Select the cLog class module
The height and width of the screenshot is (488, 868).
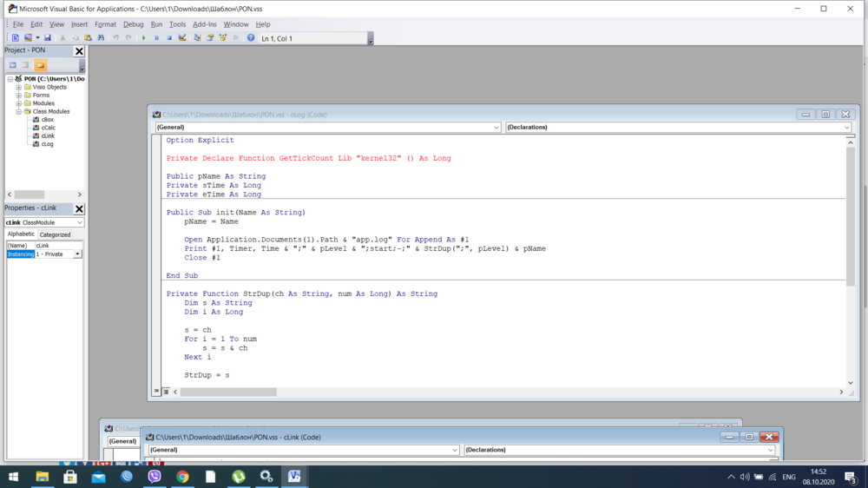[x=47, y=144]
